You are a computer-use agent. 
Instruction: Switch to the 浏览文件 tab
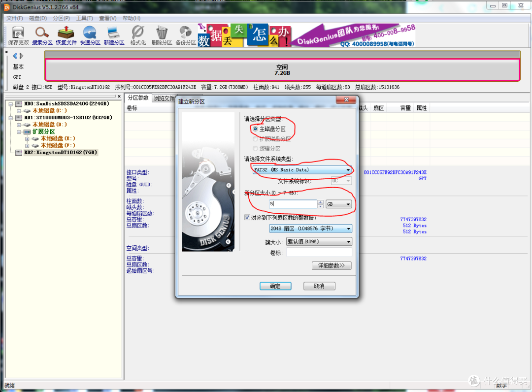164,98
